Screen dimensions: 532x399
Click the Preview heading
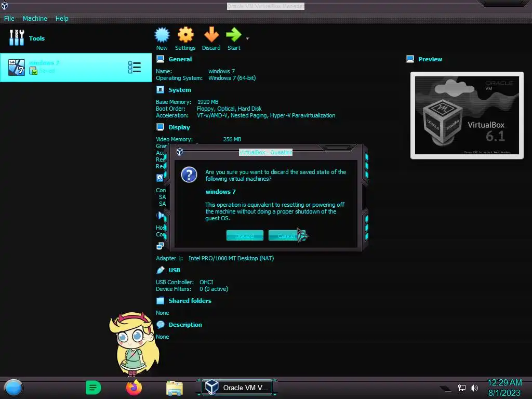(x=430, y=59)
